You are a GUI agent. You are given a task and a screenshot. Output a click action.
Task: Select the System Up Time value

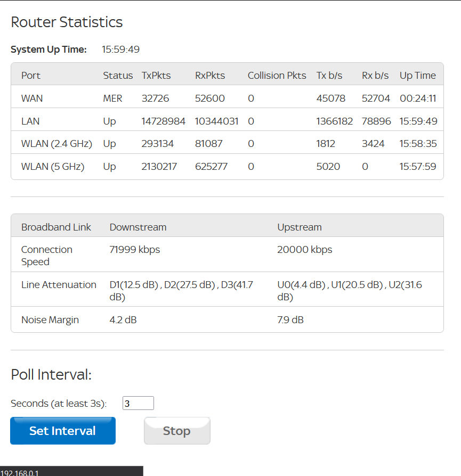tap(121, 50)
